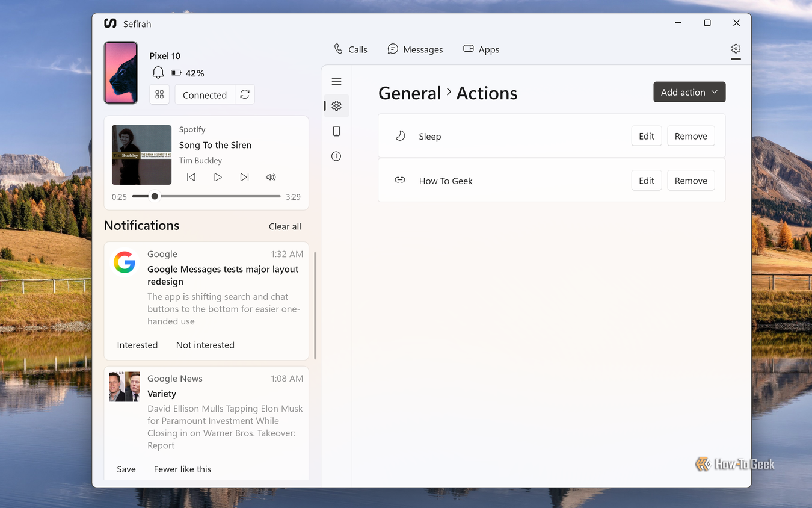Click the battery icon showing 42%
Screen dimensions: 812x508
176,73
